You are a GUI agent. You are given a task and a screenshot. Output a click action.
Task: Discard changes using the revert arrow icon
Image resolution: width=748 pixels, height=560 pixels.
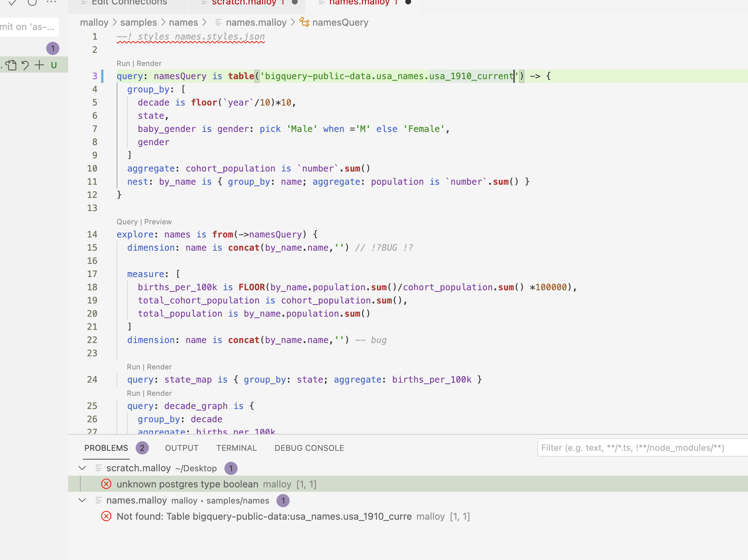(24, 65)
